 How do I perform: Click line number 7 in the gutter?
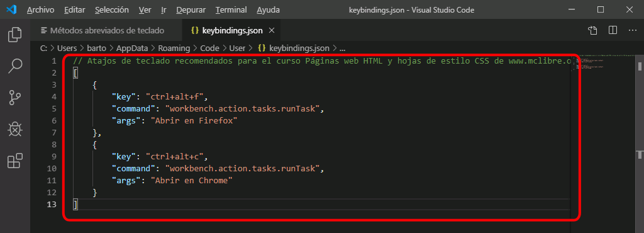(54, 133)
